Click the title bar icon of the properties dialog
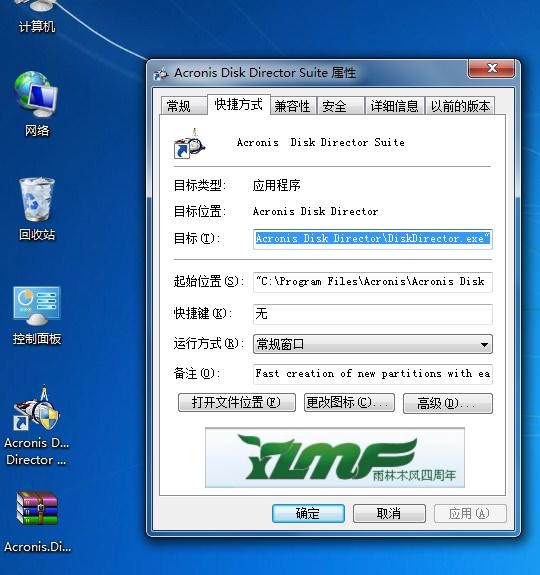Viewport: 540px width, 575px height. point(161,73)
